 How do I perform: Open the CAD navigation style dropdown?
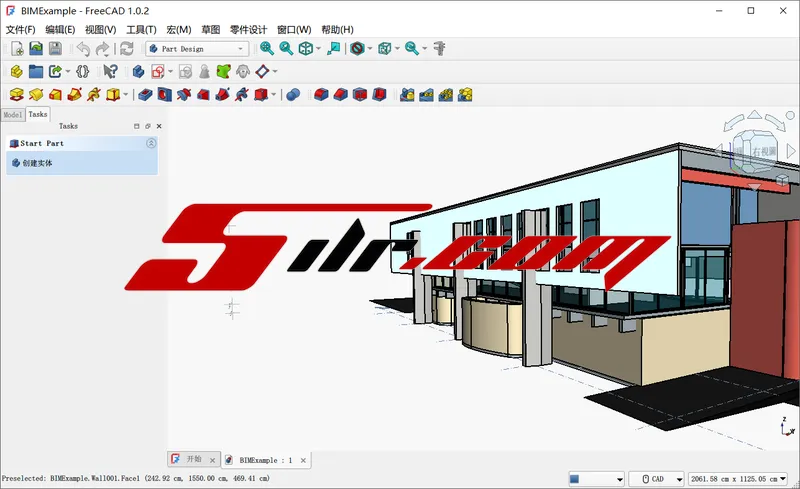click(x=656, y=479)
